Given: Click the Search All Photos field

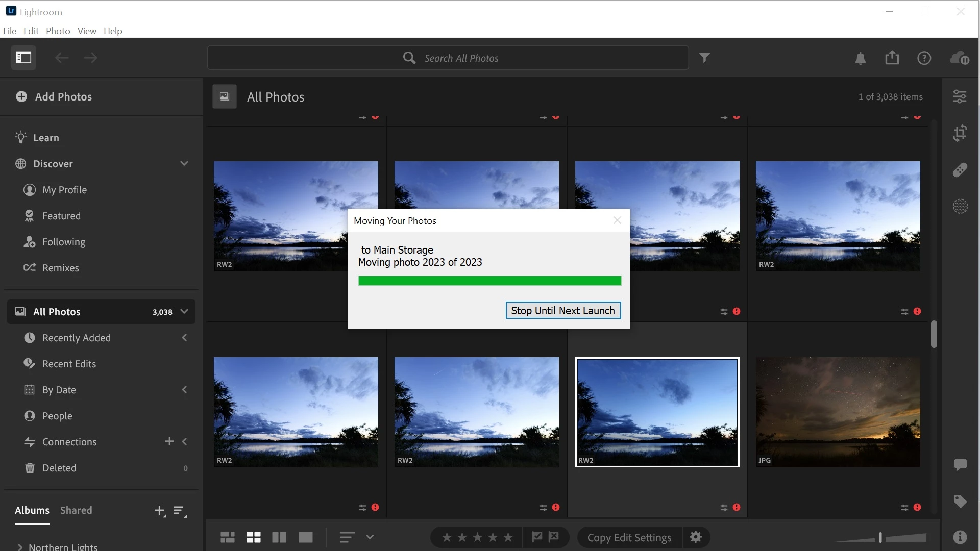Looking at the screenshot, I should [x=448, y=58].
